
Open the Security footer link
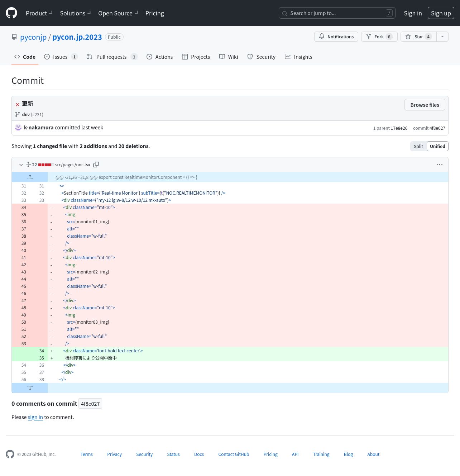[x=144, y=454]
